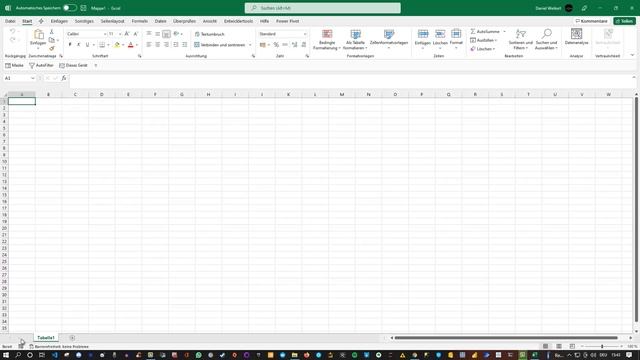Open the Datei tab
The height and width of the screenshot is (360, 640).
pos(10,21)
